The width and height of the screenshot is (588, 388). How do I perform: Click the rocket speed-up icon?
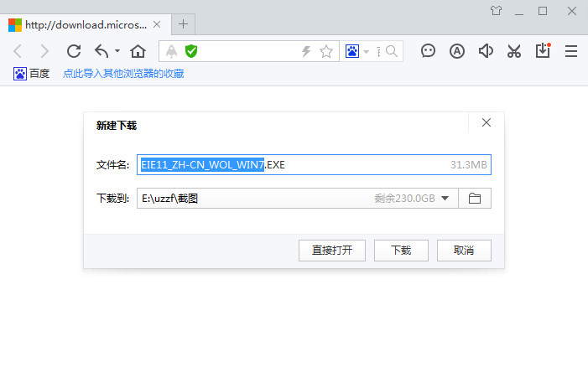[x=171, y=51]
